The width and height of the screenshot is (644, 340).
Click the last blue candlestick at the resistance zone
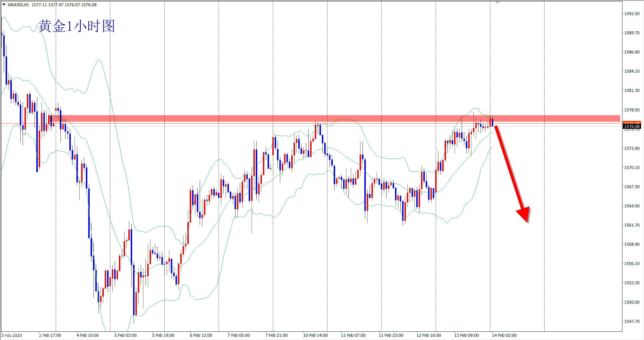pos(492,122)
